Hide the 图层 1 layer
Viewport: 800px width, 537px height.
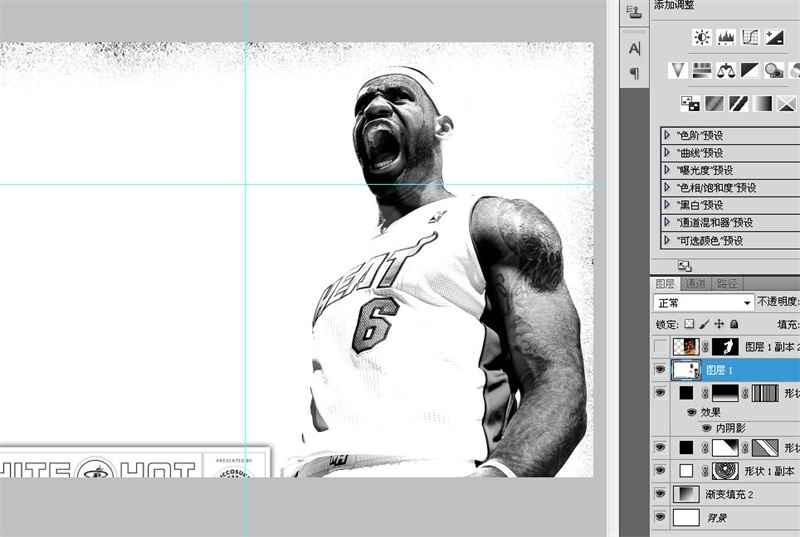659,370
